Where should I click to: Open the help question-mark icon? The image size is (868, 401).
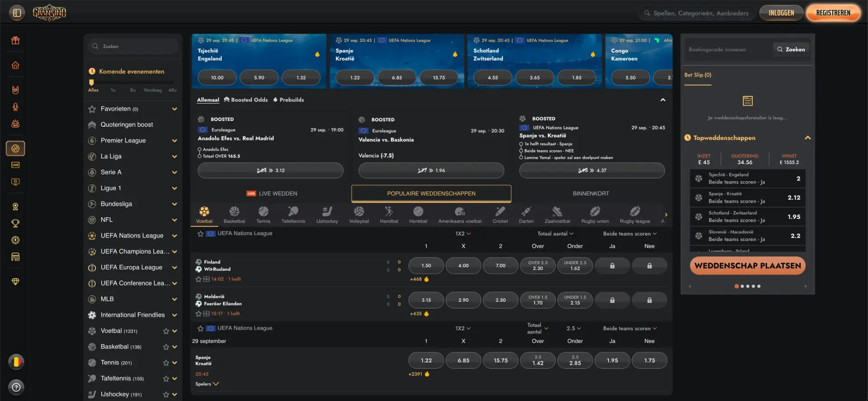[x=16, y=387]
